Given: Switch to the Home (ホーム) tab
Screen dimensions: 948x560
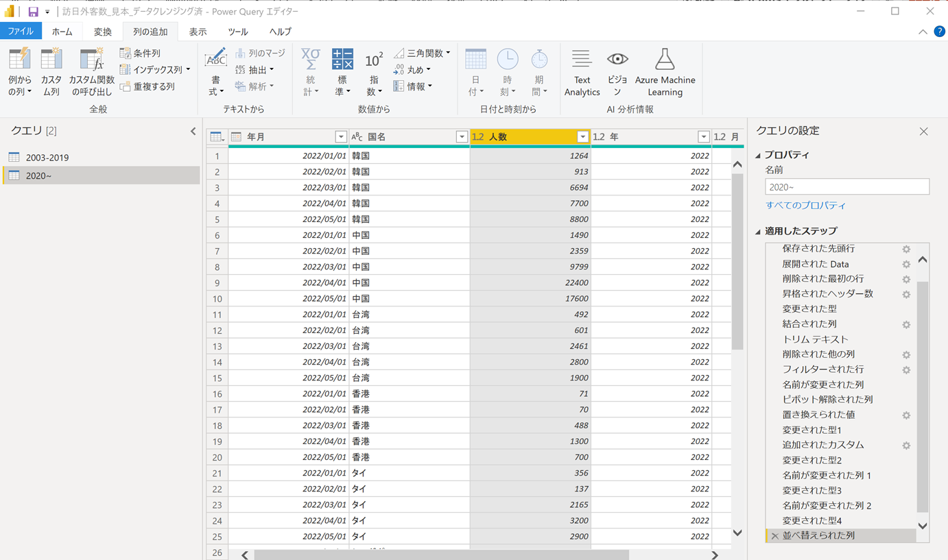Looking at the screenshot, I should pos(62,32).
